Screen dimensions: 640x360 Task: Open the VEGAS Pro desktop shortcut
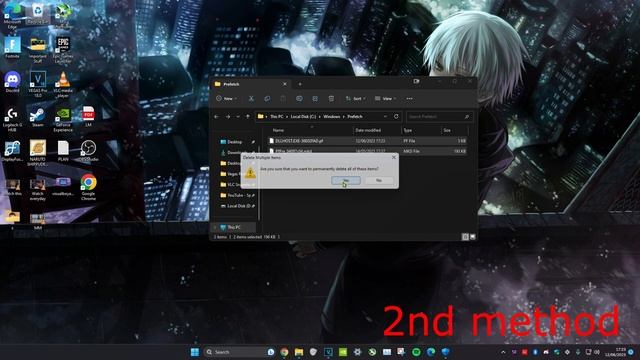coord(38,84)
